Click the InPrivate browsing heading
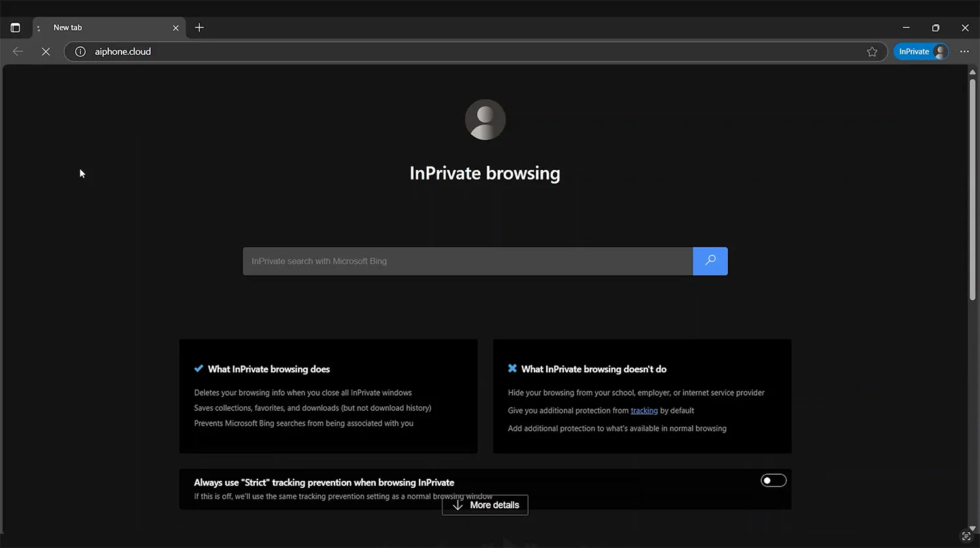Viewport: 980px width, 548px height. tap(485, 173)
